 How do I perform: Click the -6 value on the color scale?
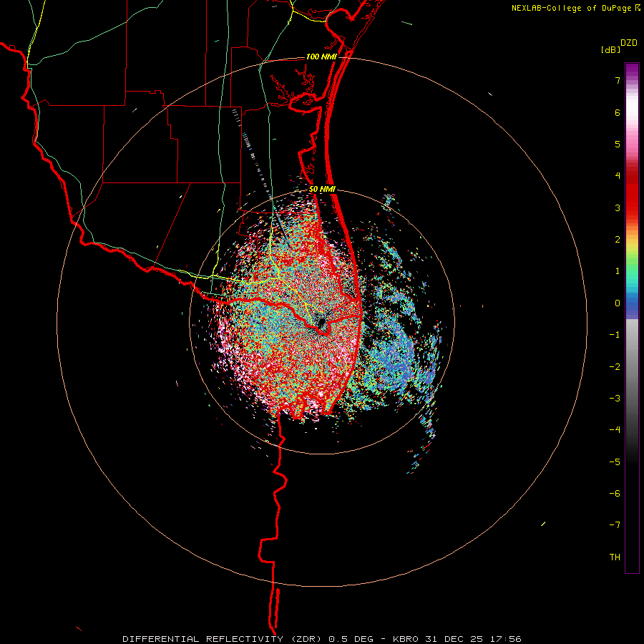(x=615, y=494)
